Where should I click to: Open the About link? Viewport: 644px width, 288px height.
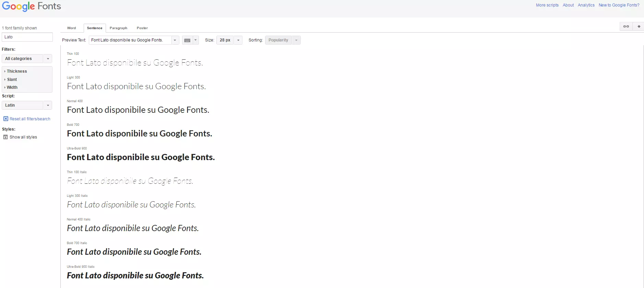tap(568, 5)
